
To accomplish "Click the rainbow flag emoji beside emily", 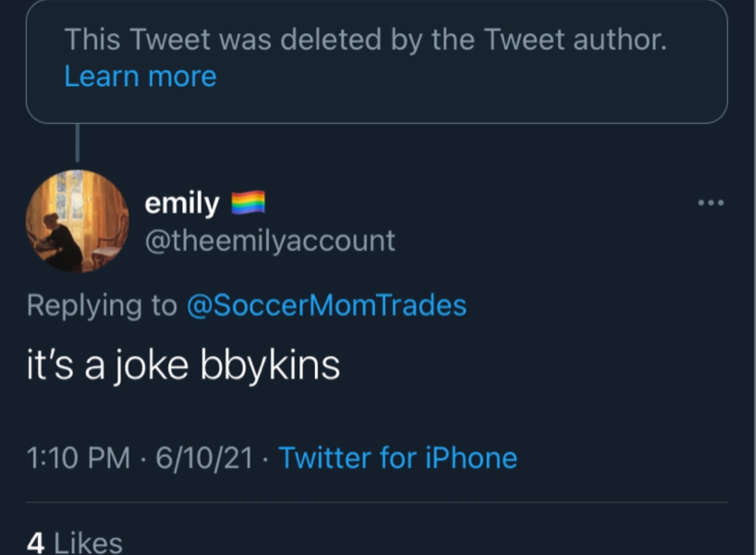I will point(248,203).
